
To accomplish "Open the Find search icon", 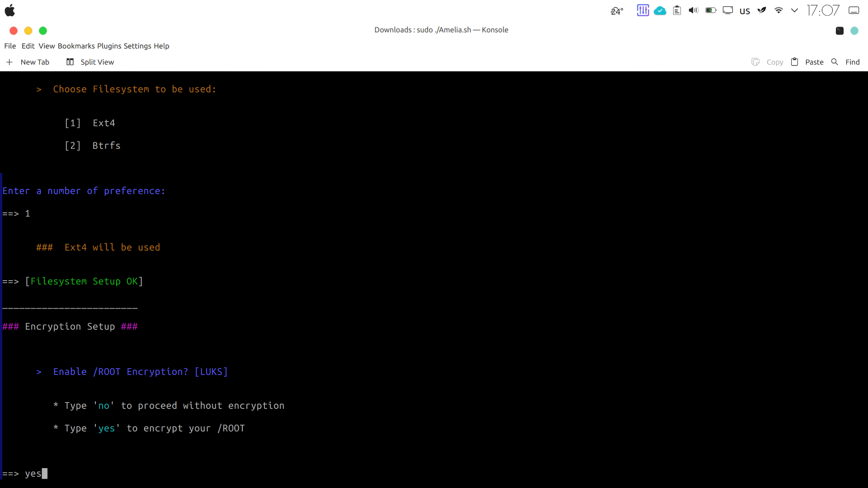I will coord(835,62).
